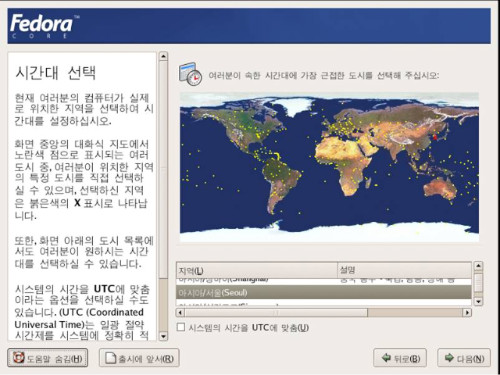Enable the 시스템의 시간을 UTC에 맞춤(U) checkbox
Screen dimensions: 500x375
click(x=181, y=327)
